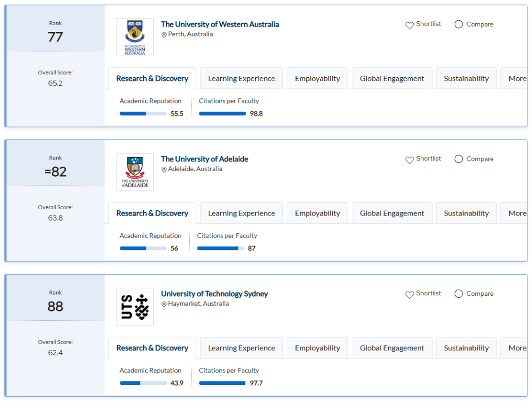The width and height of the screenshot is (532, 408).
Task: Click the heart icon for University of Adelaide
Action: click(x=409, y=160)
